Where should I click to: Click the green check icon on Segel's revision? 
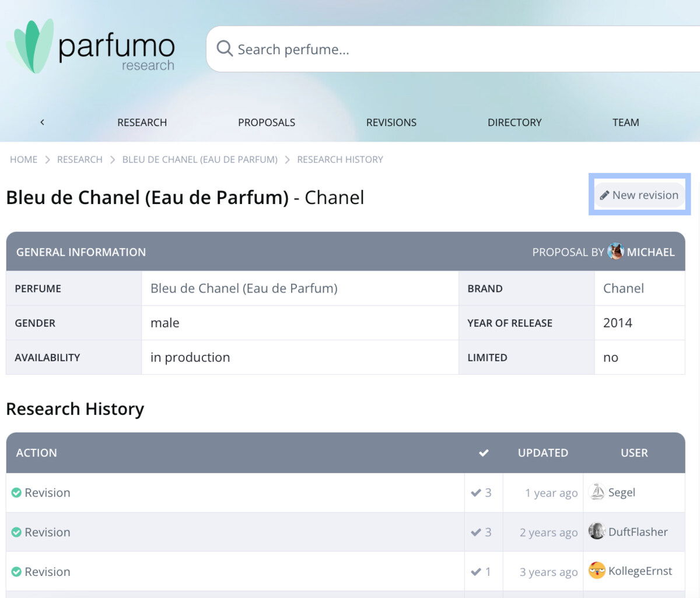coord(16,493)
